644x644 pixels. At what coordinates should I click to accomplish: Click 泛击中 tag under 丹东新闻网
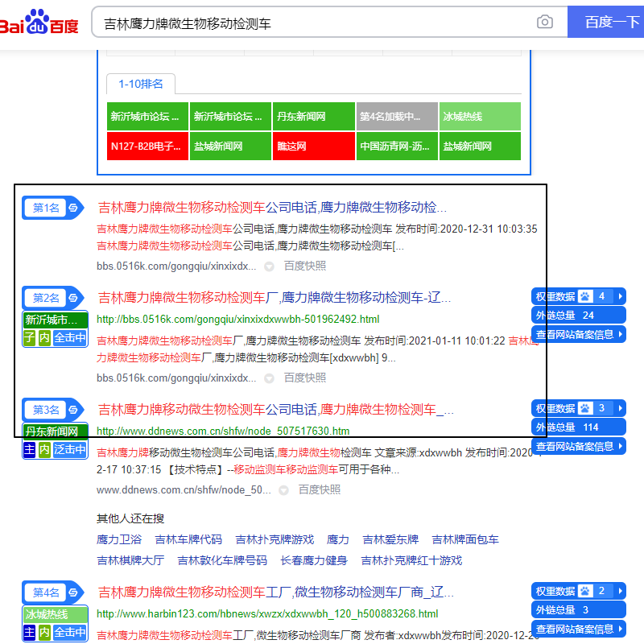click(70, 449)
